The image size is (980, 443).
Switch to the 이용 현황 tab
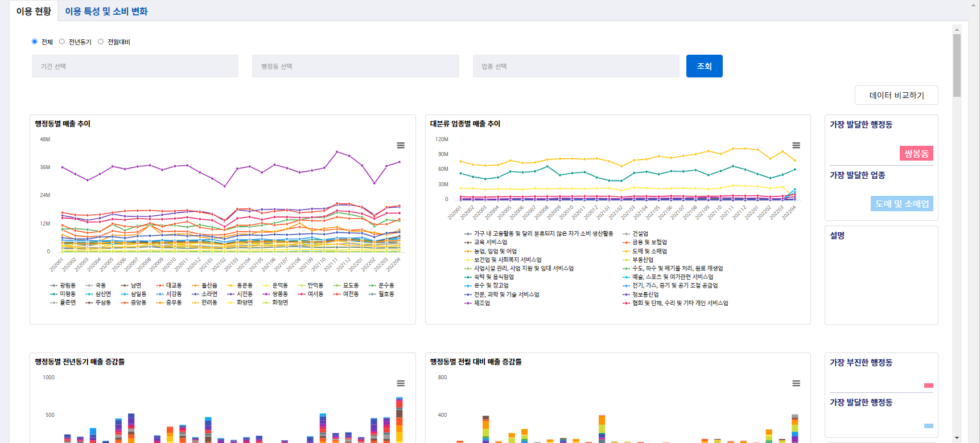pyautogui.click(x=34, y=11)
